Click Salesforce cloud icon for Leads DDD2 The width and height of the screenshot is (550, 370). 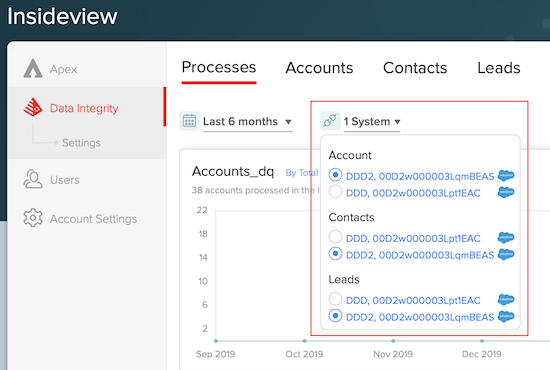(506, 316)
